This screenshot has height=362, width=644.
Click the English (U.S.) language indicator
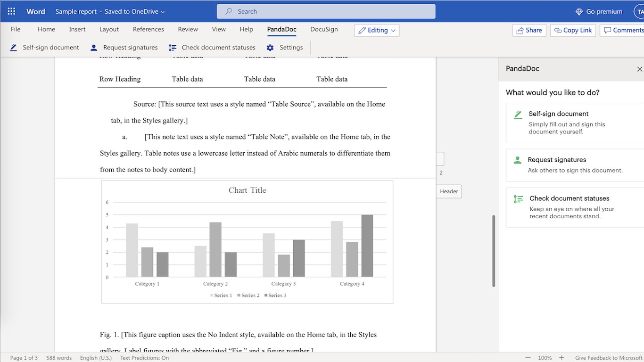tap(96, 358)
